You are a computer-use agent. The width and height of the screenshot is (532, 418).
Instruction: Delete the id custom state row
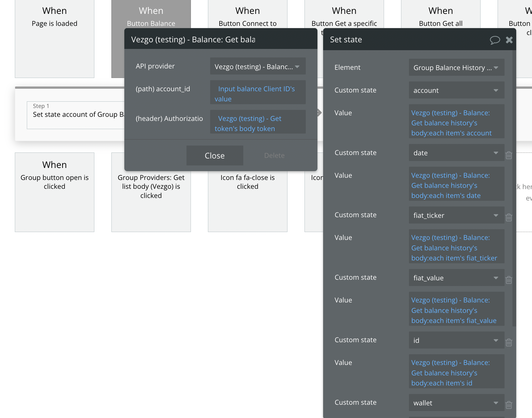pos(509,343)
